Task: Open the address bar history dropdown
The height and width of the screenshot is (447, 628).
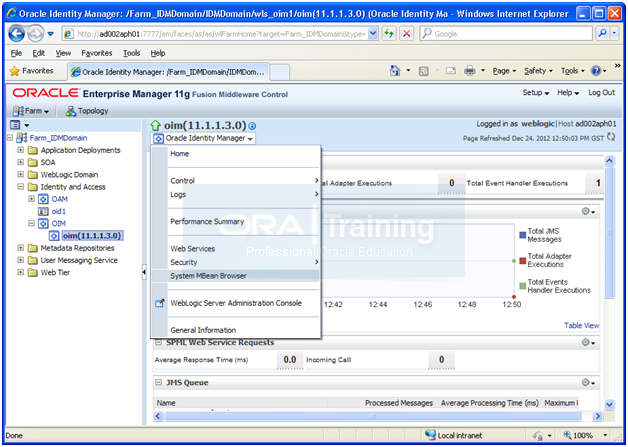Action: tap(373, 34)
